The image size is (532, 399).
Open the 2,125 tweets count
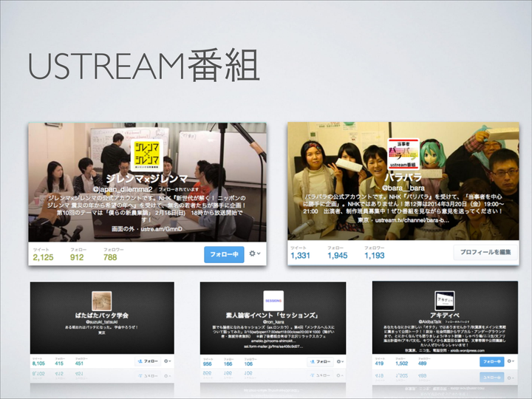(43, 257)
